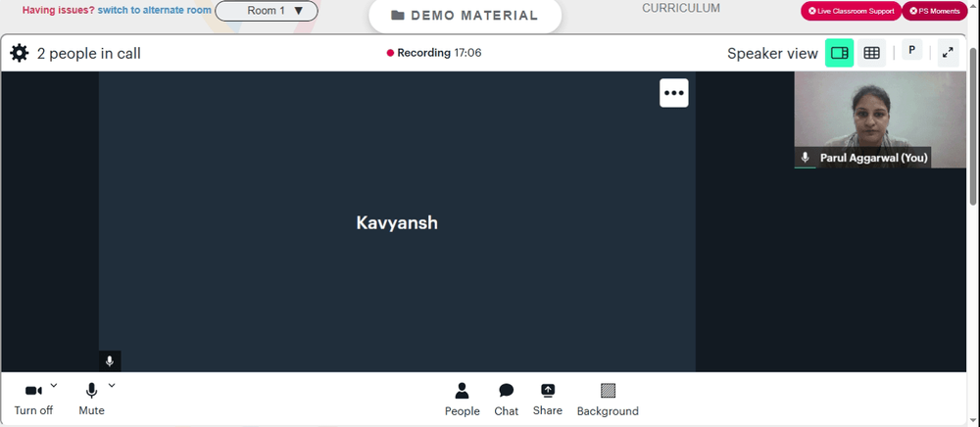Turn off the camera
Screen dimensions: 980x427
point(33,400)
